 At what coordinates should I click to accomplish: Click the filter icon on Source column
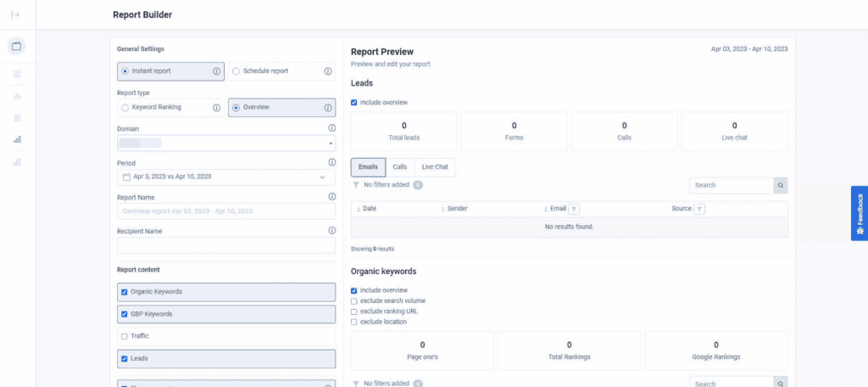(700, 209)
